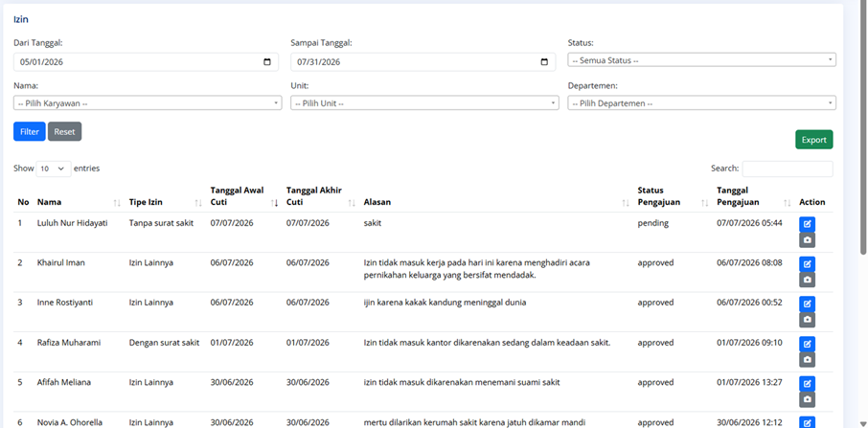868x428 pixels.
Task: Click reason 'ijin karena kakak kandung meninggal dunia'
Action: [445, 303]
